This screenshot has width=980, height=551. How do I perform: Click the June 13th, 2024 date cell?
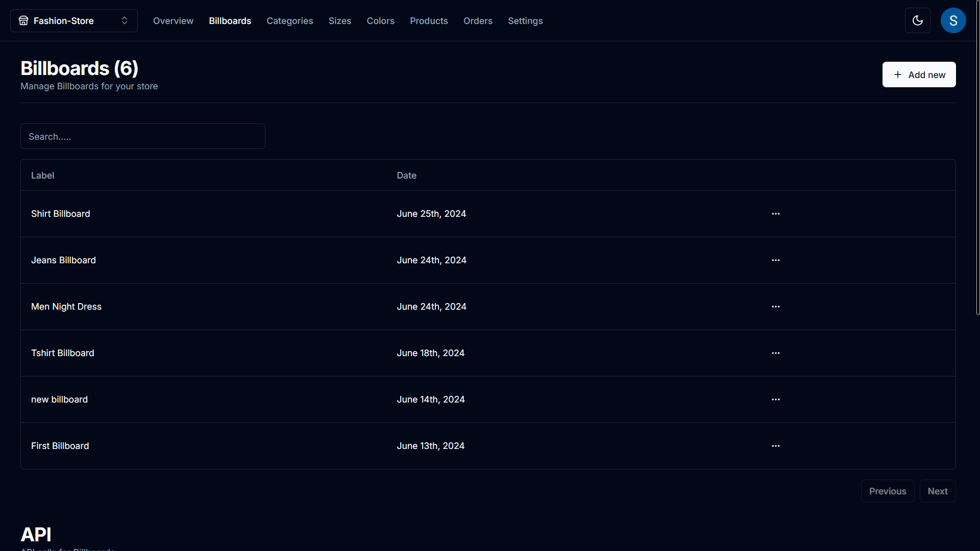(x=430, y=446)
